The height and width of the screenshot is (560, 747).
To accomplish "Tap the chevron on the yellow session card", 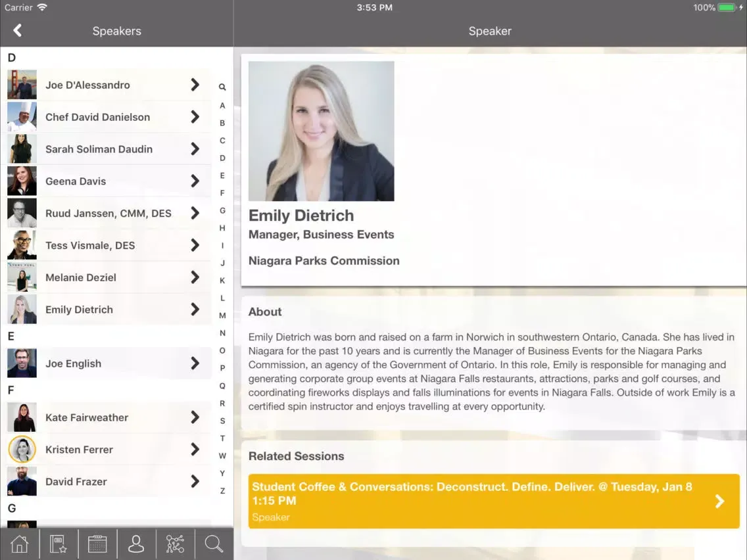I will point(720,501).
